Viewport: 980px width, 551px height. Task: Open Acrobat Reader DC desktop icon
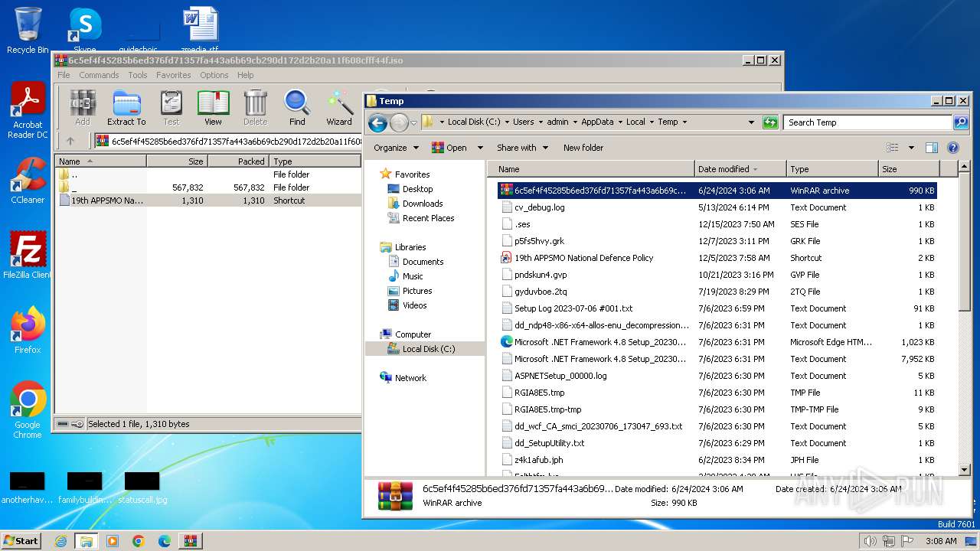tap(28, 111)
